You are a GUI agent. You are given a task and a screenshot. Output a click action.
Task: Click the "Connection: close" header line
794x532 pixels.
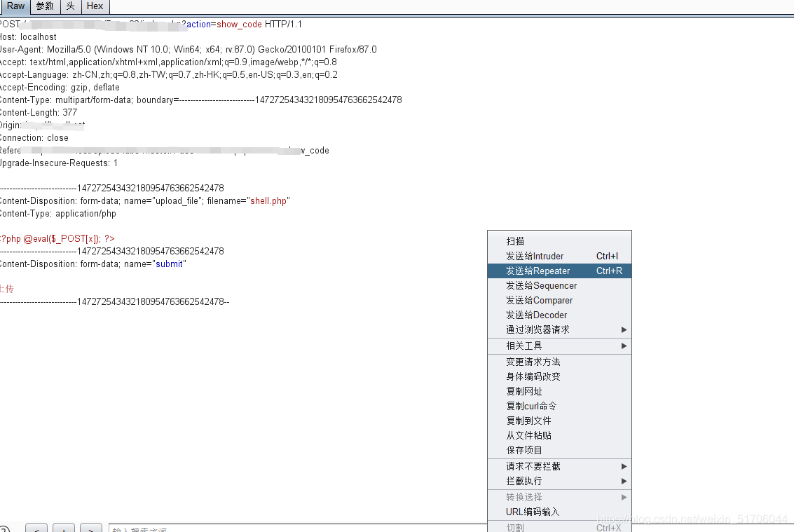point(34,138)
